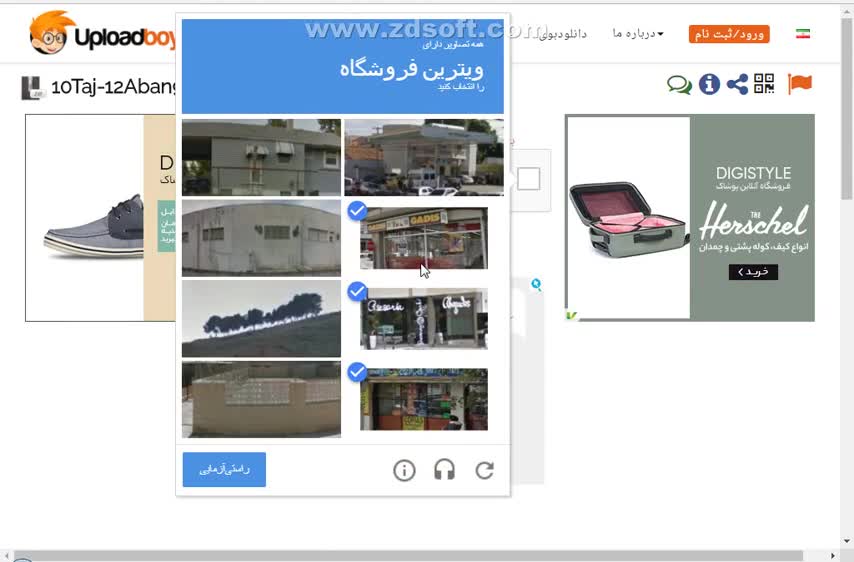Open the QR code icon
The height and width of the screenshot is (562, 854).
click(x=764, y=84)
